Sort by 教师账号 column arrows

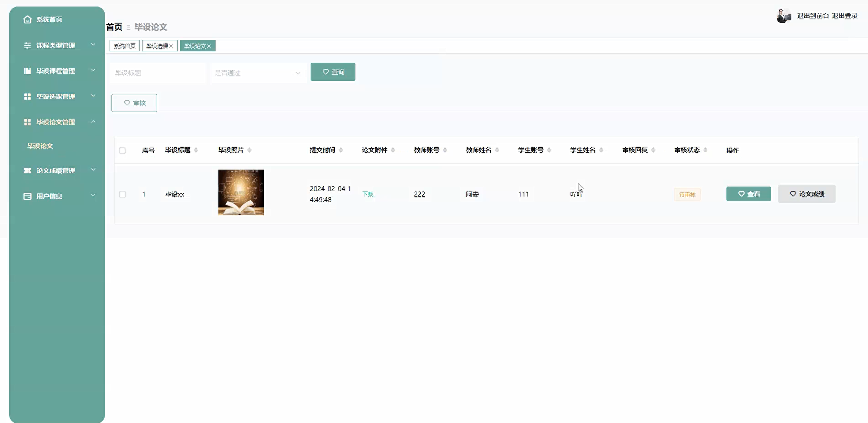[445, 150]
